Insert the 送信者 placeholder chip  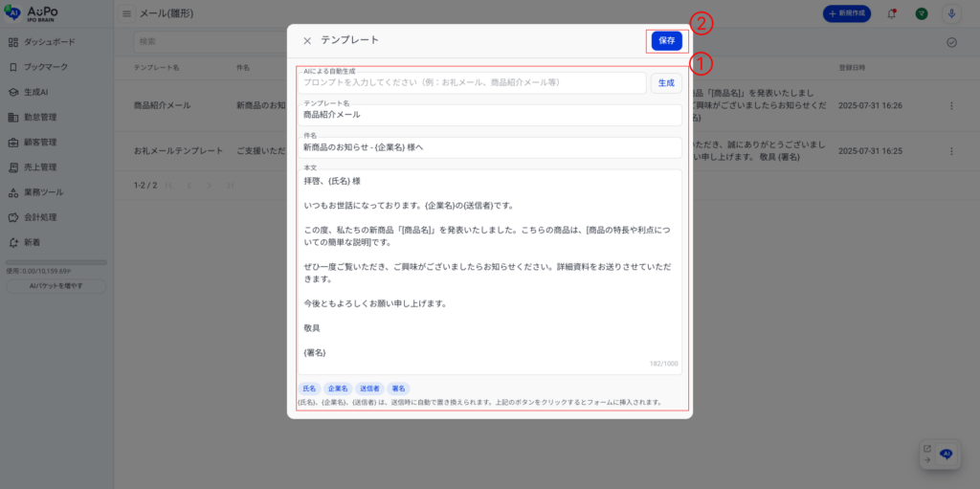[x=368, y=389]
